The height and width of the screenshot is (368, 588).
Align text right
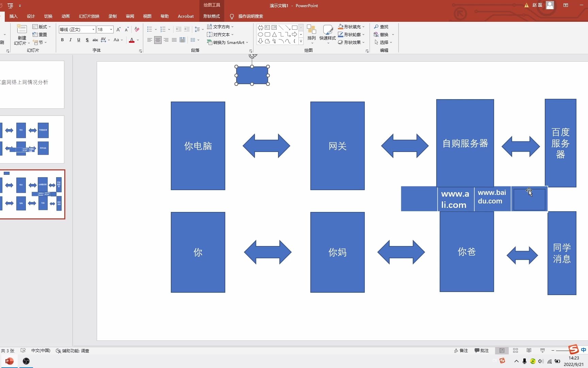pyautogui.click(x=166, y=40)
